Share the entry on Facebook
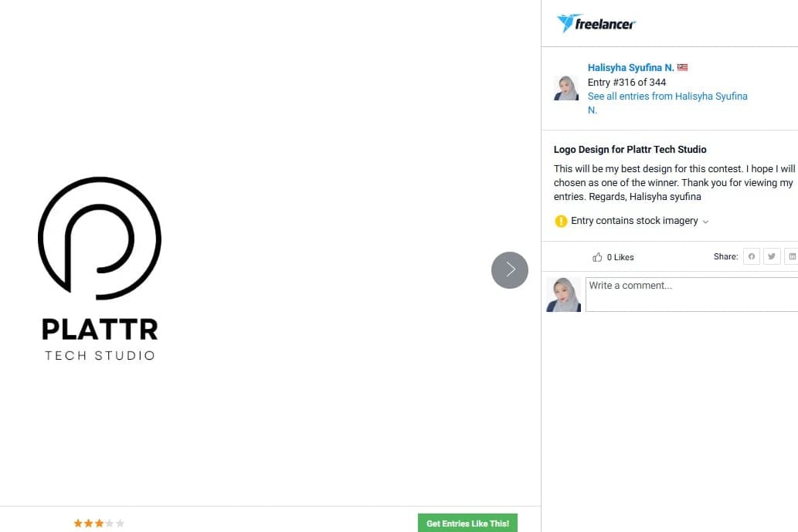Viewport: 798px width, 532px height. 751,257
